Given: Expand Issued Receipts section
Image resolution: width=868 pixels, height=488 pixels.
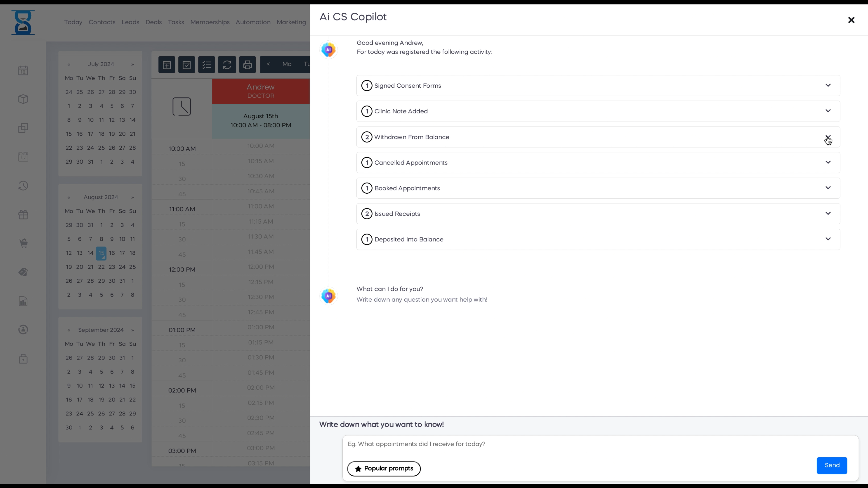Looking at the screenshot, I should tap(828, 213).
